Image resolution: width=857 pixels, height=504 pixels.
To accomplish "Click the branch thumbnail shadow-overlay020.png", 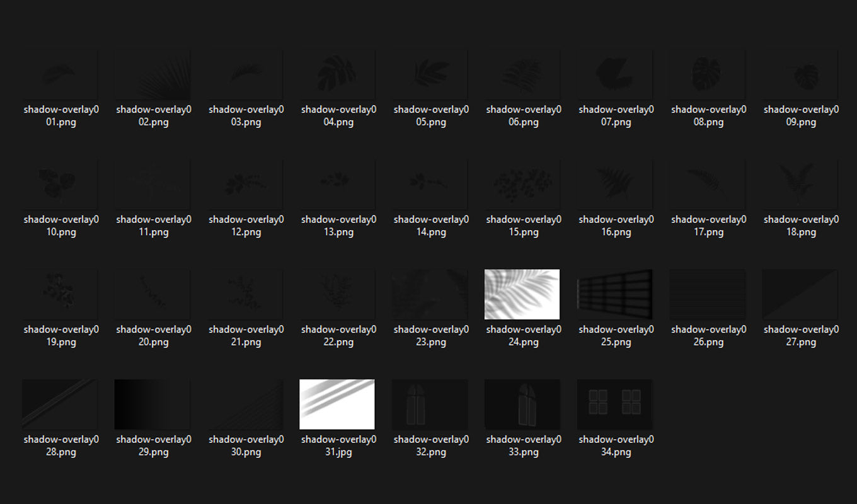I will [152, 293].
